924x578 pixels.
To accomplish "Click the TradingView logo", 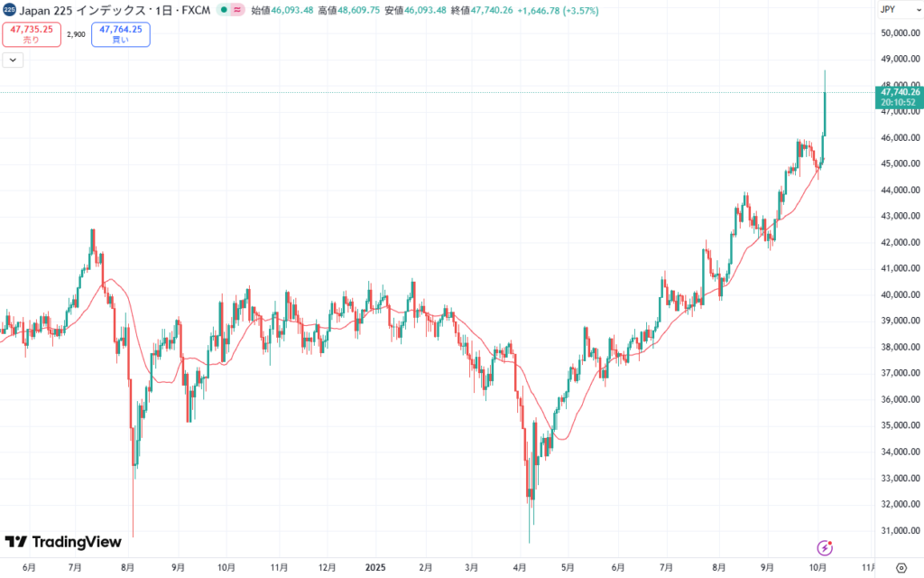I will [63, 542].
